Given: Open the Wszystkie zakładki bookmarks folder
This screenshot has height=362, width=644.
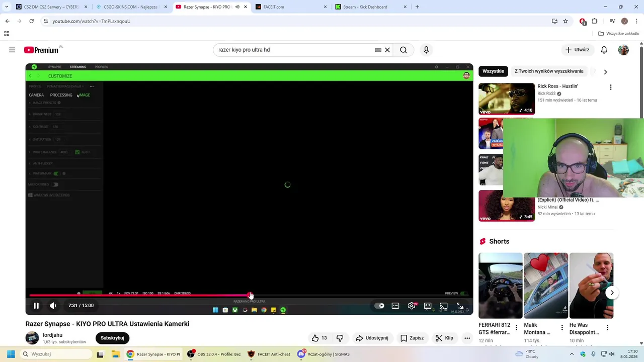Looking at the screenshot, I should tap(619, 34).
